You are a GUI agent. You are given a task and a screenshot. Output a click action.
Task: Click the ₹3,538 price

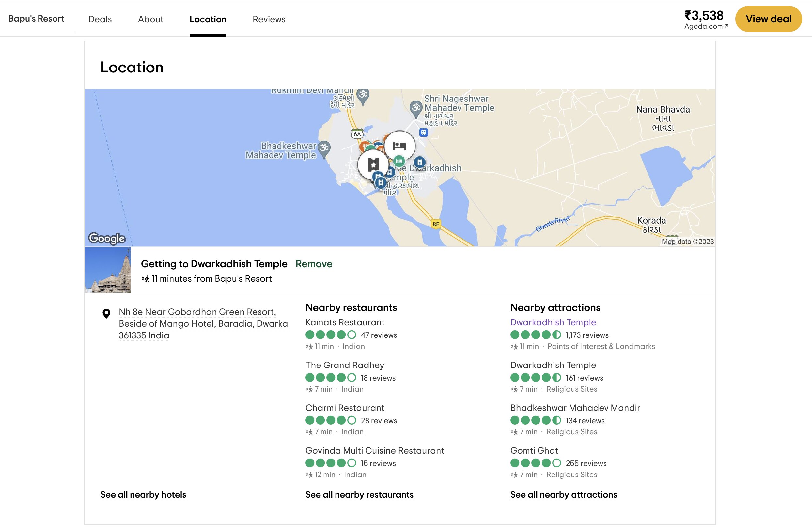(x=704, y=15)
